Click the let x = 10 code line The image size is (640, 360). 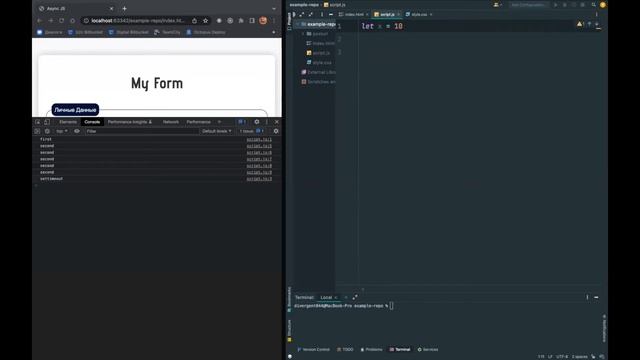tap(382, 26)
